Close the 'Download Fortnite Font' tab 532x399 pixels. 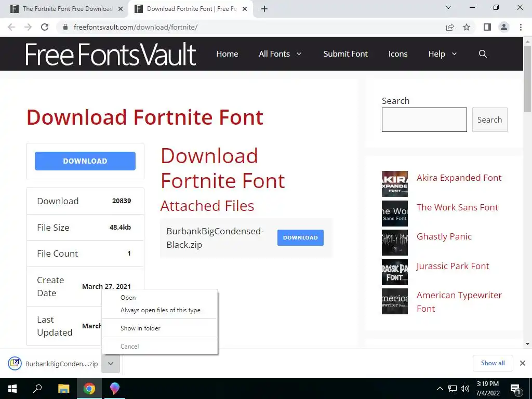[x=245, y=9]
